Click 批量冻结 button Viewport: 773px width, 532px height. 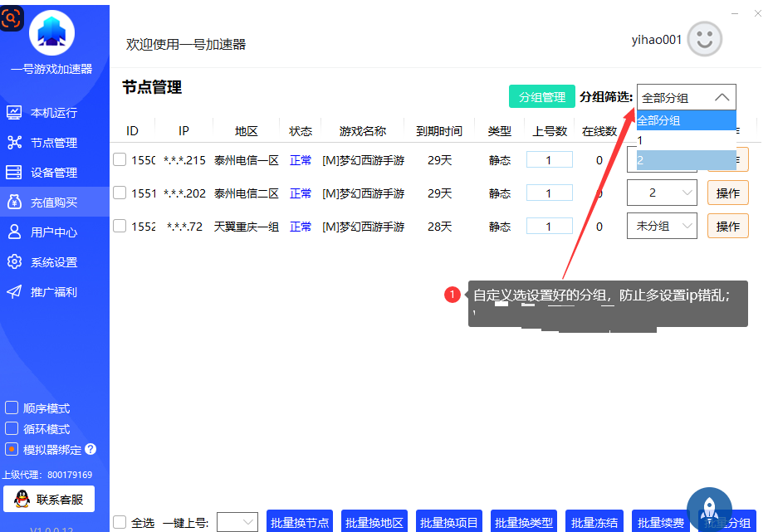click(x=594, y=522)
